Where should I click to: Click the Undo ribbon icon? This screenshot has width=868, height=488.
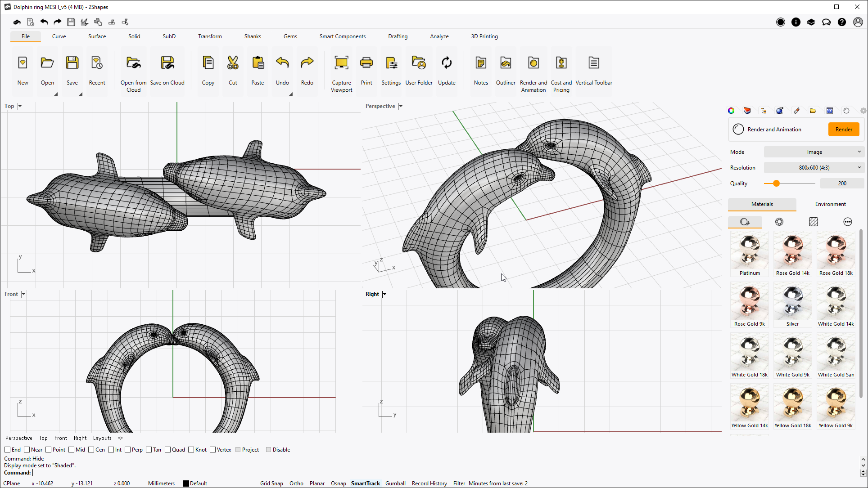(x=282, y=63)
